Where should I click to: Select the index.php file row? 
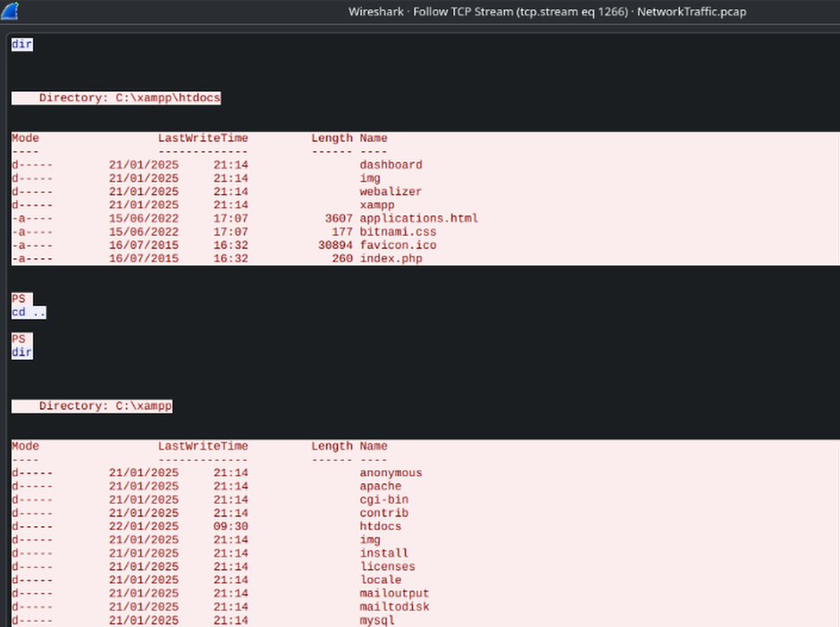pyautogui.click(x=391, y=259)
